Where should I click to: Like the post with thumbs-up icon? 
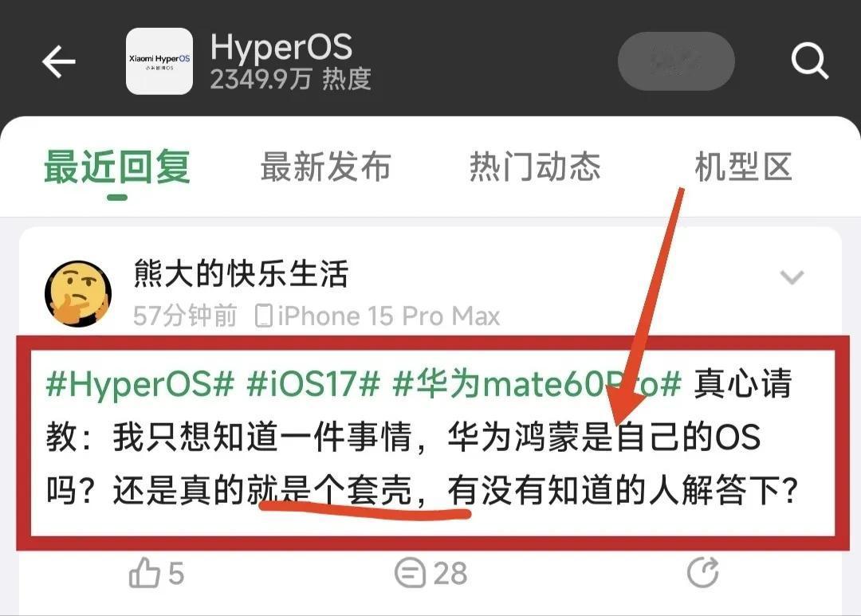coord(143,573)
